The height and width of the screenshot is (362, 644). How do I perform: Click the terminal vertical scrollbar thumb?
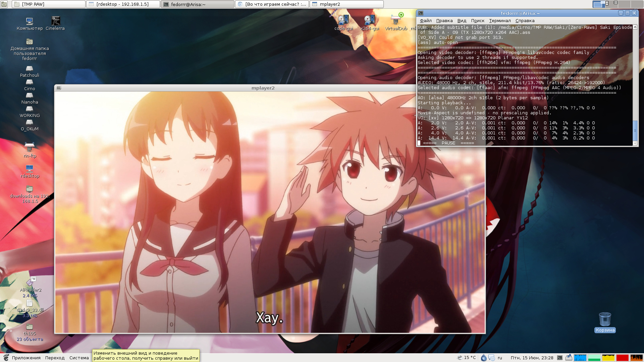(635, 130)
